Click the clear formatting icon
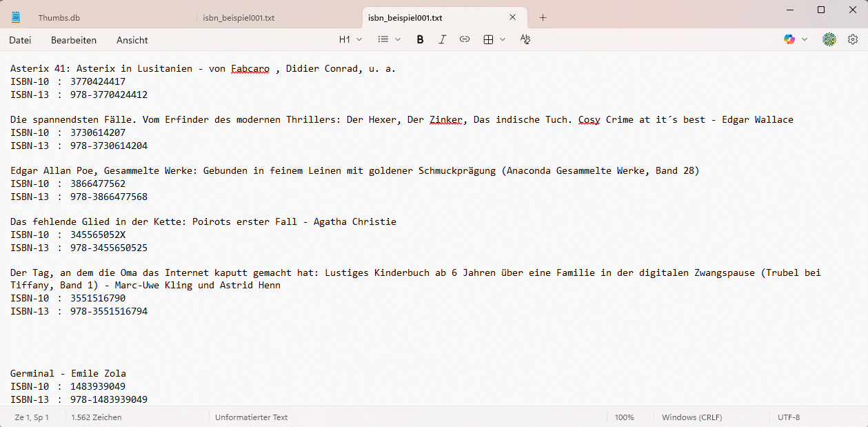The width and height of the screenshot is (868, 427). point(525,40)
